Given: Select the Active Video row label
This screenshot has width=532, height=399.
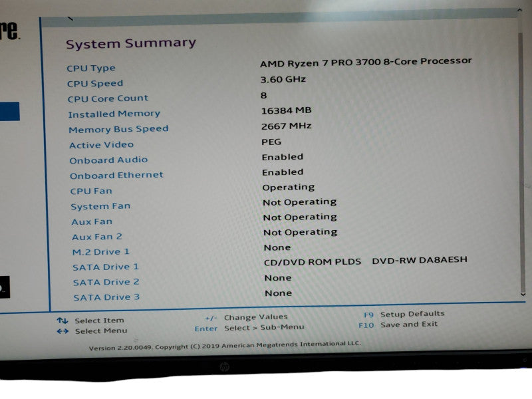Looking at the screenshot, I should point(102,145).
